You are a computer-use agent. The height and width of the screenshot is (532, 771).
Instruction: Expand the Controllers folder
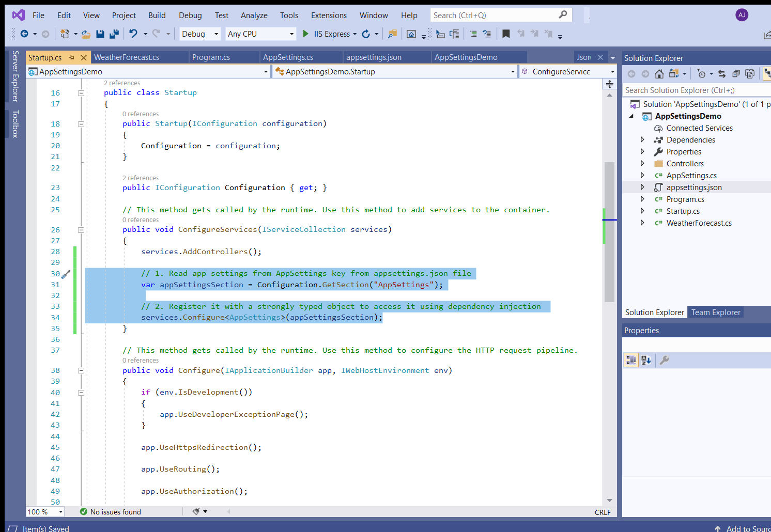click(x=642, y=163)
